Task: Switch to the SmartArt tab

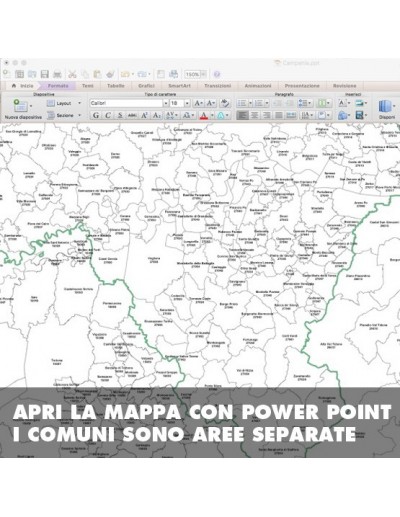Action: 179,86
